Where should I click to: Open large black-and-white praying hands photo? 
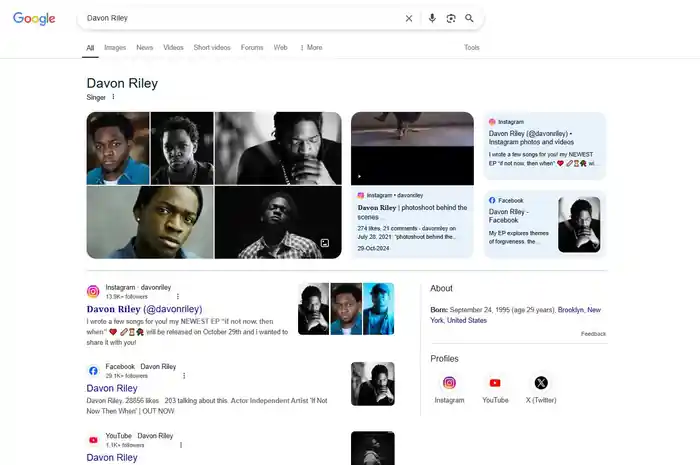278,148
